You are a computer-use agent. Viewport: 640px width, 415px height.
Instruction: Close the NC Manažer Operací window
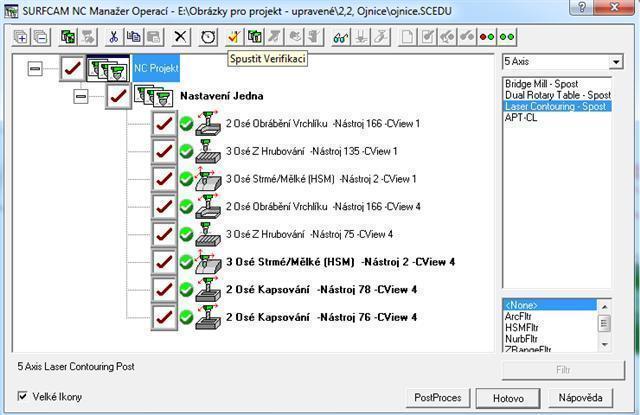pyautogui.click(x=616, y=7)
